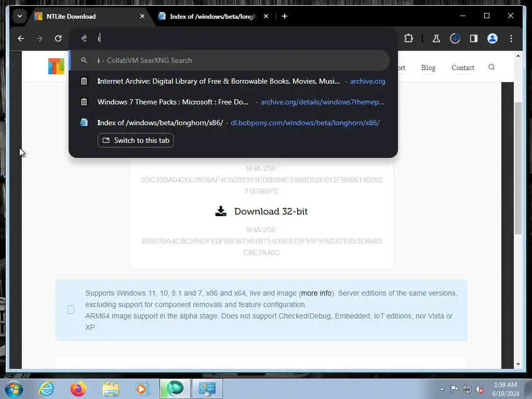
Task: Click the archive.org URL text in suggestion
Action: point(367,82)
